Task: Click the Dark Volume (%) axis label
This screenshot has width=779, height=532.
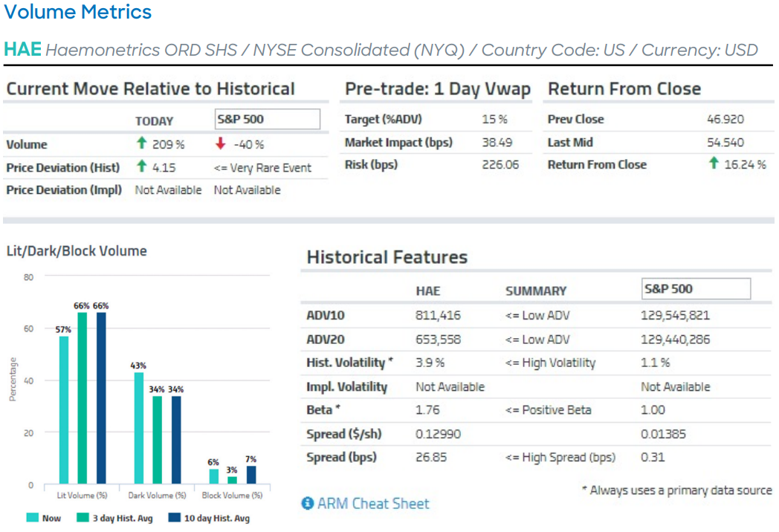Action: (x=157, y=496)
